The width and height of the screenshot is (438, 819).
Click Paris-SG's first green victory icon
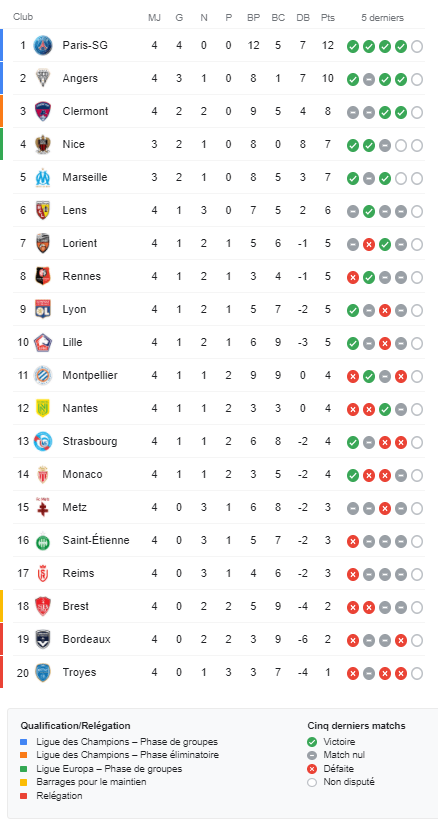[353, 46]
